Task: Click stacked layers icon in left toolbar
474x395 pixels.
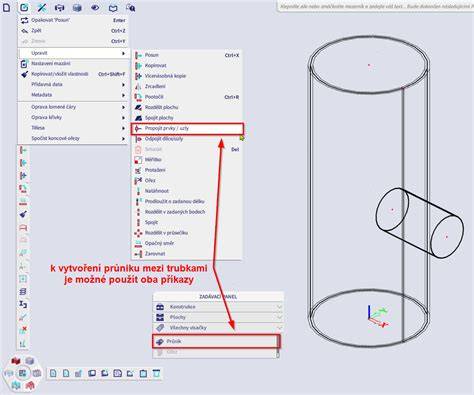Action: (23, 291)
